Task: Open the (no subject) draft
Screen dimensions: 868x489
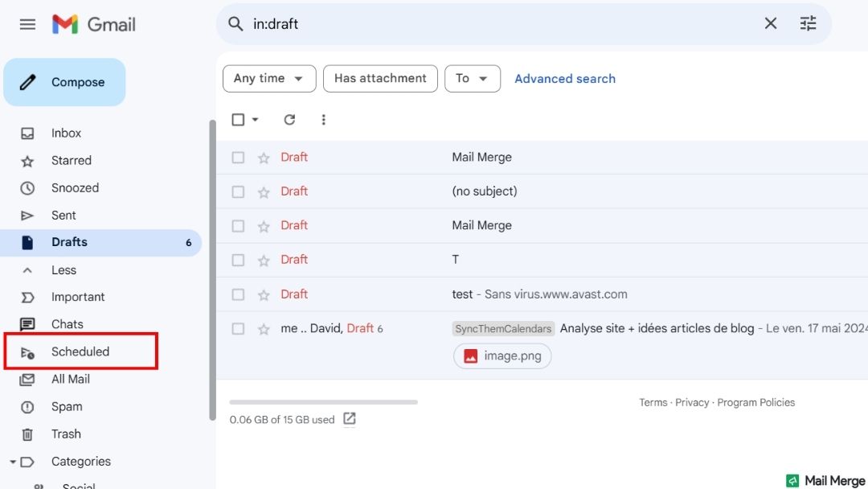Action: [542, 191]
